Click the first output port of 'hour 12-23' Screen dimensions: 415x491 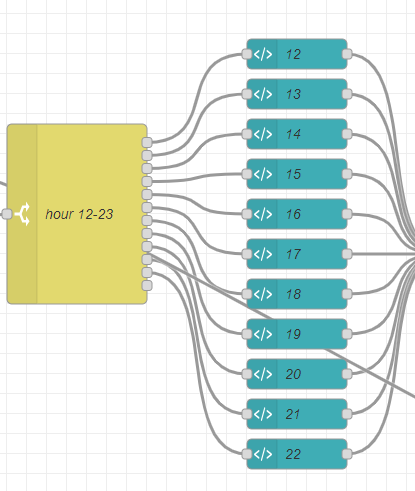pyautogui.click(x=147, y=142)
